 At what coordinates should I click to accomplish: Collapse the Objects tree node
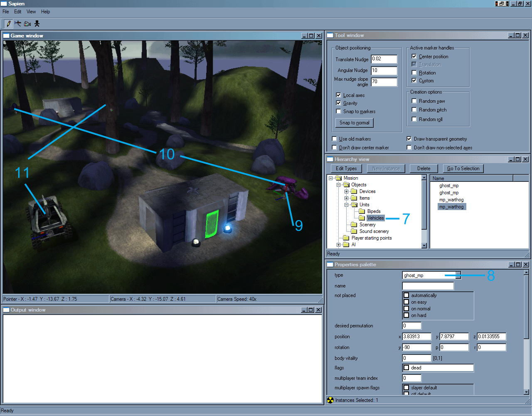338,185
